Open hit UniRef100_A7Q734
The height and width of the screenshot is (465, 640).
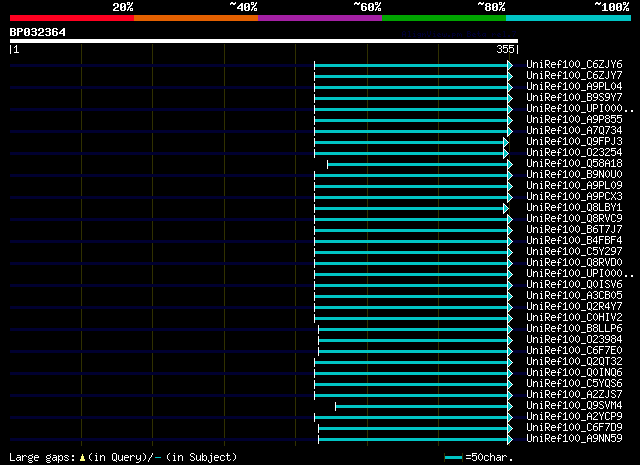(x=574, y=131)
